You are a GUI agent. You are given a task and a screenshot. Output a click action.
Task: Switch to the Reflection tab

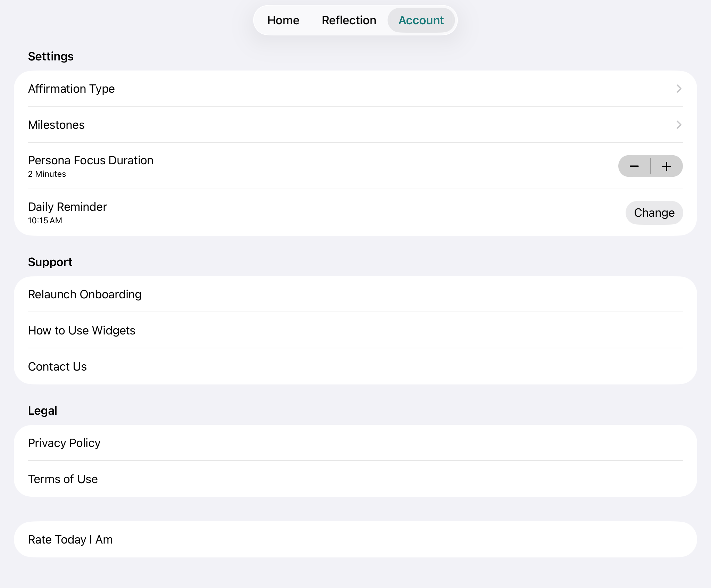point(349,20)
